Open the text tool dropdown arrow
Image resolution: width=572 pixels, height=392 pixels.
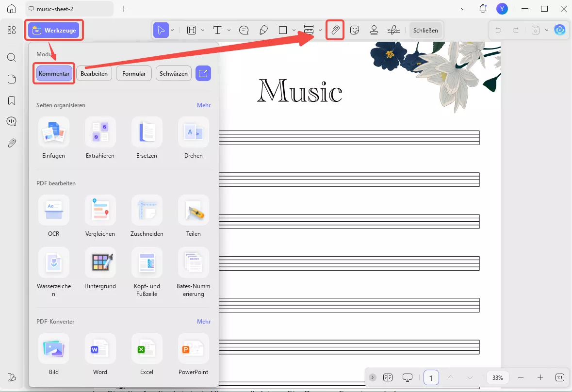(229, 30)
